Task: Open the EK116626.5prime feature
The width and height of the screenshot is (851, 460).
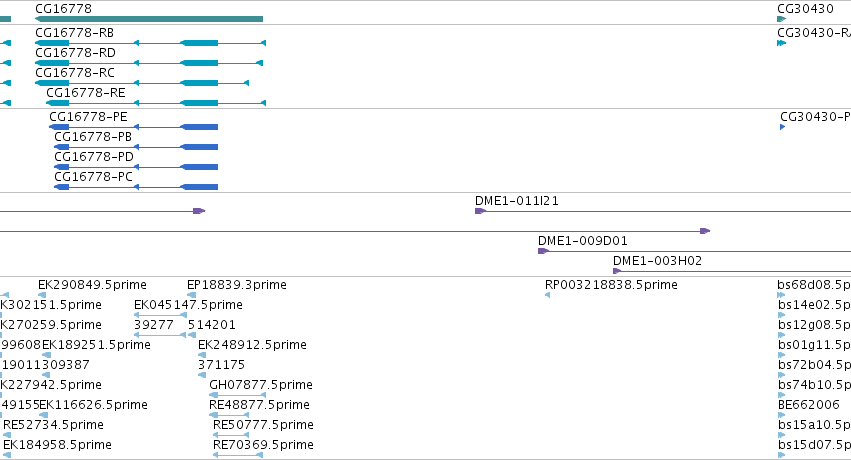Action: (x=93, y=405)
